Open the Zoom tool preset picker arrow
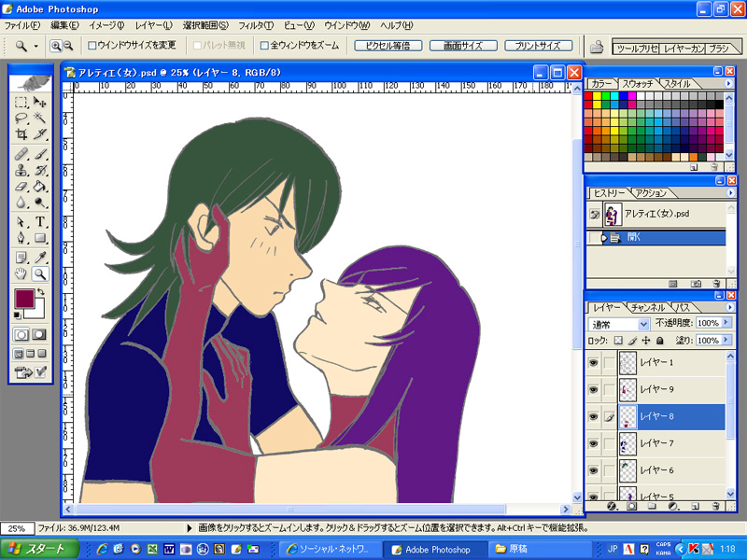Image resolution: width=747 pixels, height=560 pixels. pyautogui.click(x=35, y=46)
